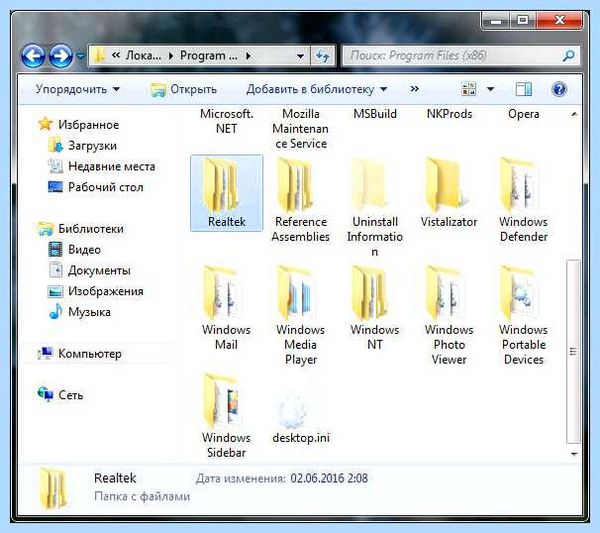Select Сеть in the navigation pane
Screen dimensions: 600x533
tap(60, 394)
